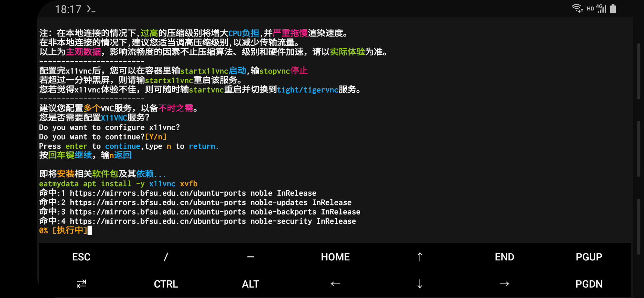Tap the 4G signal strength icon
This screenshot has height=298, width=644.
tap(602, 8)
